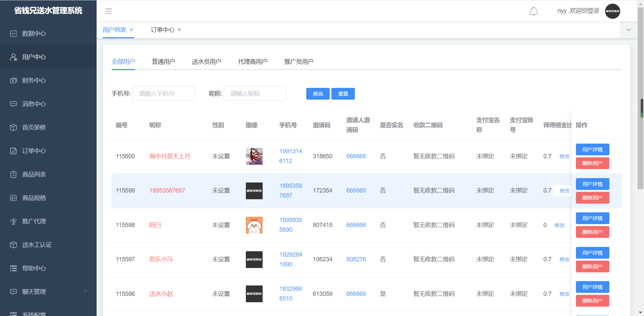Viewport: 644px width, 316px height.
Task: Open 消息中心 from sidebar
Action: coord(34,104)
